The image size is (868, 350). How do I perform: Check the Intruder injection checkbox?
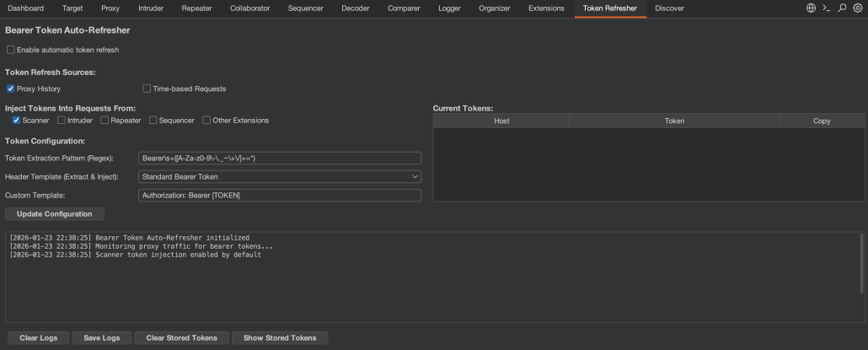61,121
